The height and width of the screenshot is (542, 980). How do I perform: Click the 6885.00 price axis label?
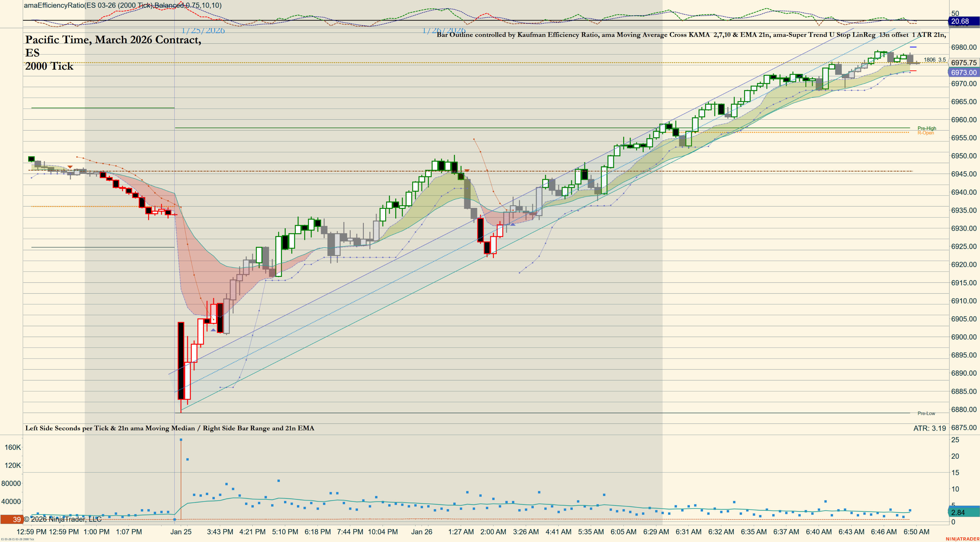[x=964, y=391]
